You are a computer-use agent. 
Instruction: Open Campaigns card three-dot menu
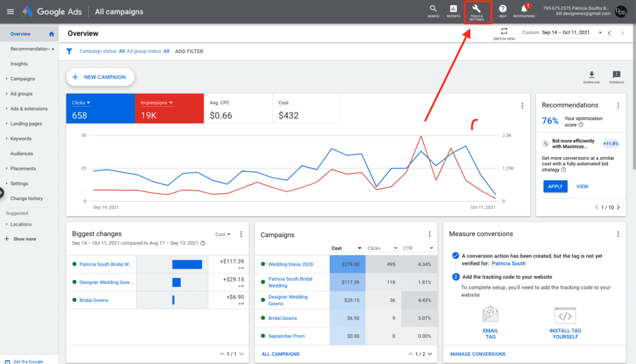[x=429, y=234]
